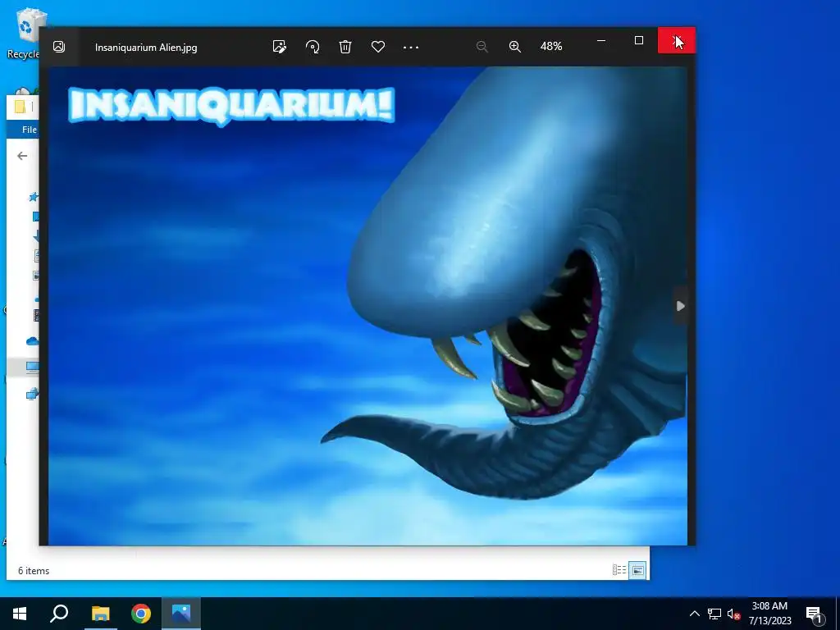Open network status in system tray
Image resolution: width=840 pixels, height=630 pixels.
click(714, 614)
